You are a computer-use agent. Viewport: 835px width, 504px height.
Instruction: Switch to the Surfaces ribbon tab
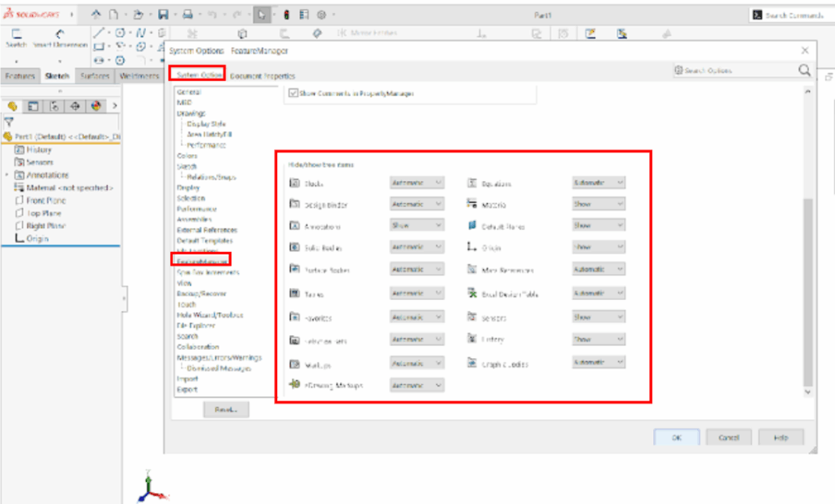tap(95, 76)
